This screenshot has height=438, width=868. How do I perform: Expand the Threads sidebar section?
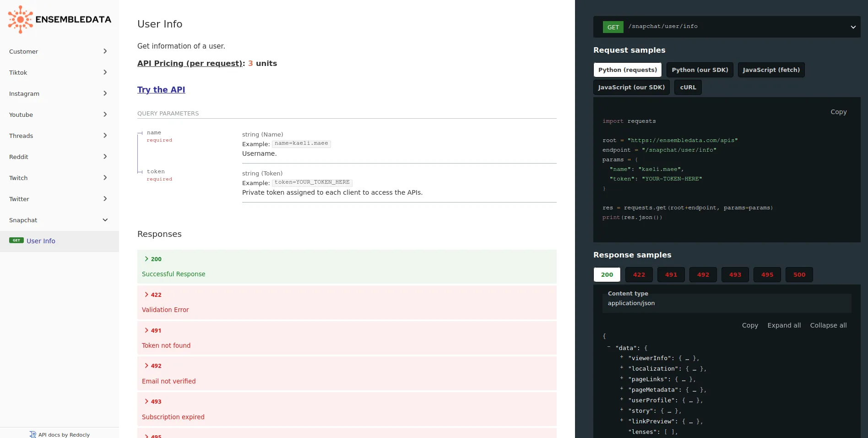click(x=60, y=136)
